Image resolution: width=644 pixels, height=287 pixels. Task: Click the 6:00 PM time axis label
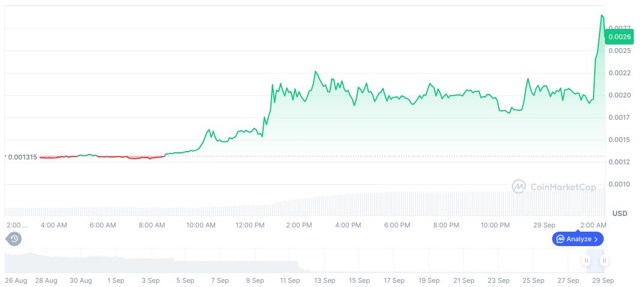(x=397, y=225)
